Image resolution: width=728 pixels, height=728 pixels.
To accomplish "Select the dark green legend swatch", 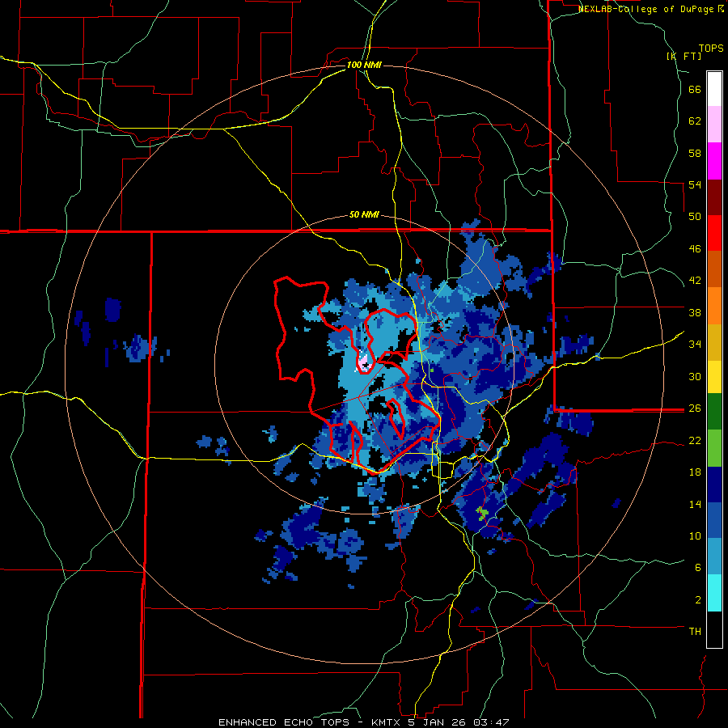I will click(x=714, y=412).
